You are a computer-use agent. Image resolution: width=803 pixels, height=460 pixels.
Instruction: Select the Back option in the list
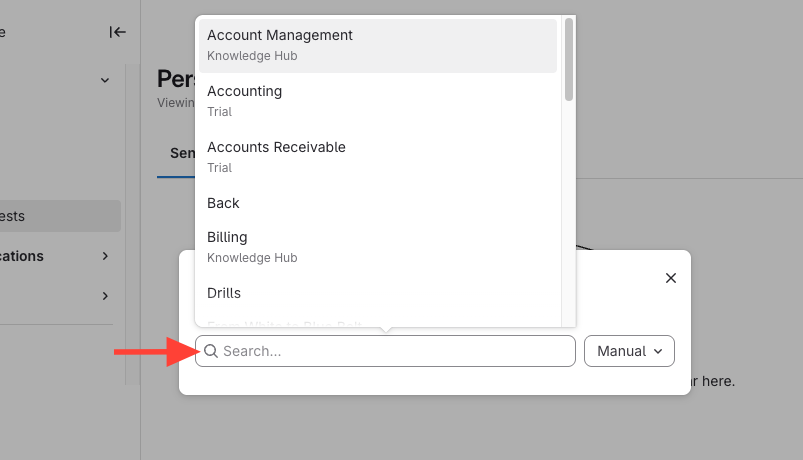coord(377,203)
